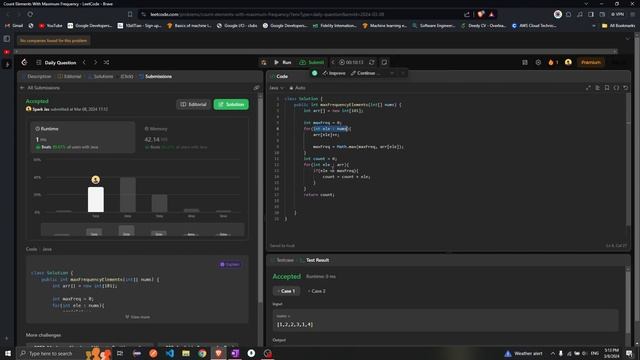Pick a random question with shuffle icon
640x360 pixels.
[x=106, y=62]
